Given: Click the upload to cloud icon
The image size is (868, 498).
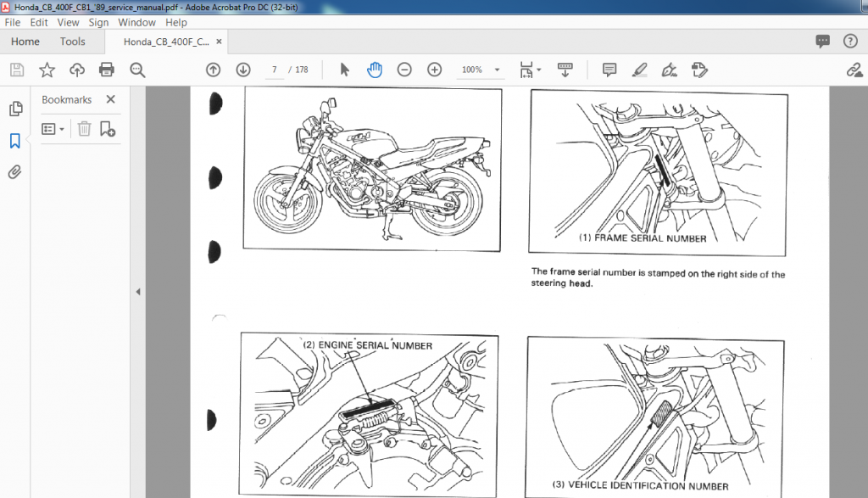Looking at the screenshot, I should (77, 70).
